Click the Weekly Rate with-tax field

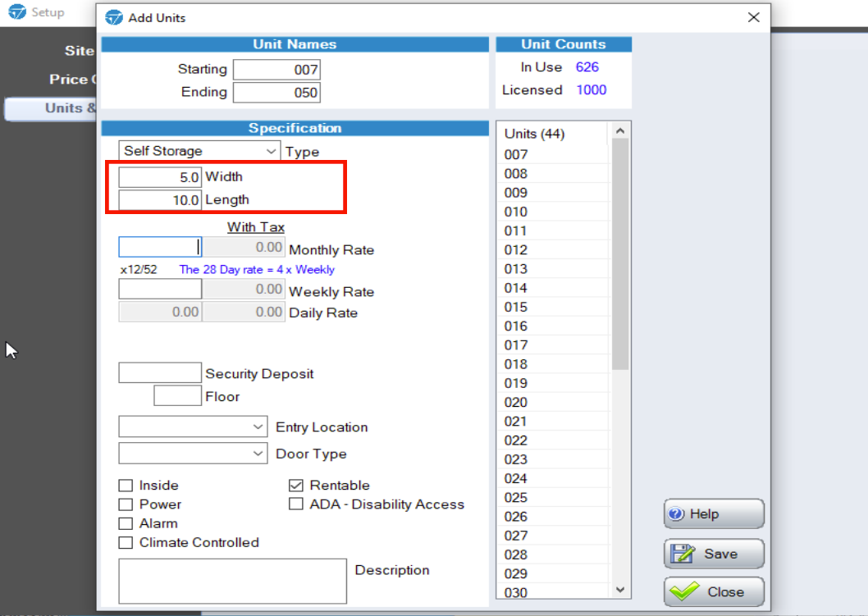pos(244,289)
